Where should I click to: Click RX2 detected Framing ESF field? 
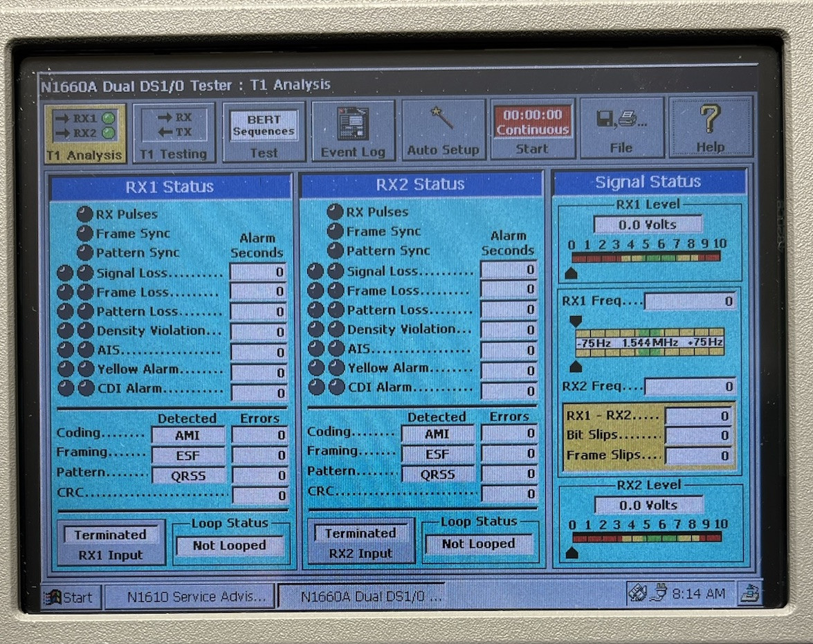pos(437,454)
